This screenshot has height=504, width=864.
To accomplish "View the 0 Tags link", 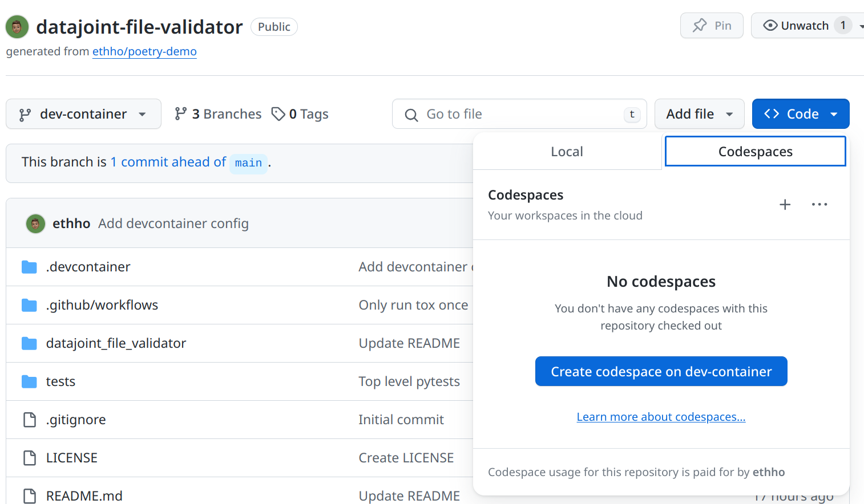I will tap(300, 114).
